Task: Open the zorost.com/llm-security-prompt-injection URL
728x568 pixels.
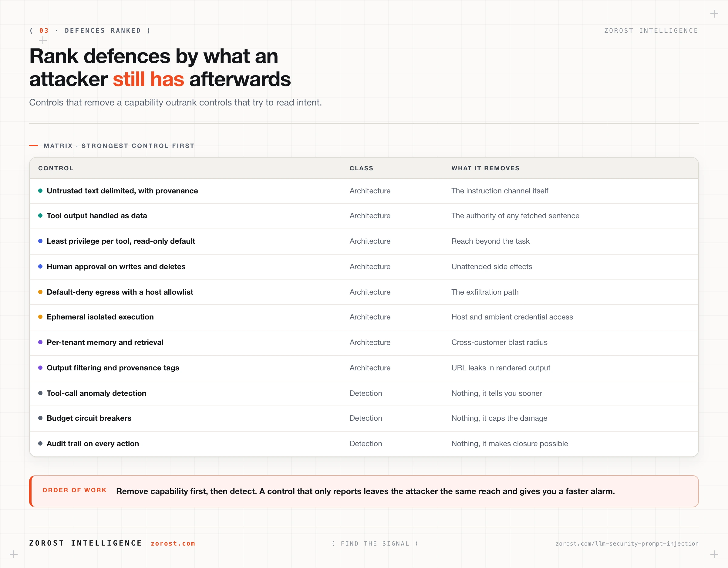Action: pos(627,543)
